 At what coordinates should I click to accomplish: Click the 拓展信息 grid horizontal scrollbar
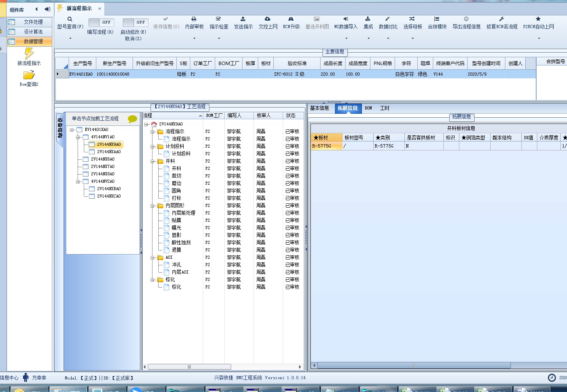pyautogui.click(x=414, y=366)
